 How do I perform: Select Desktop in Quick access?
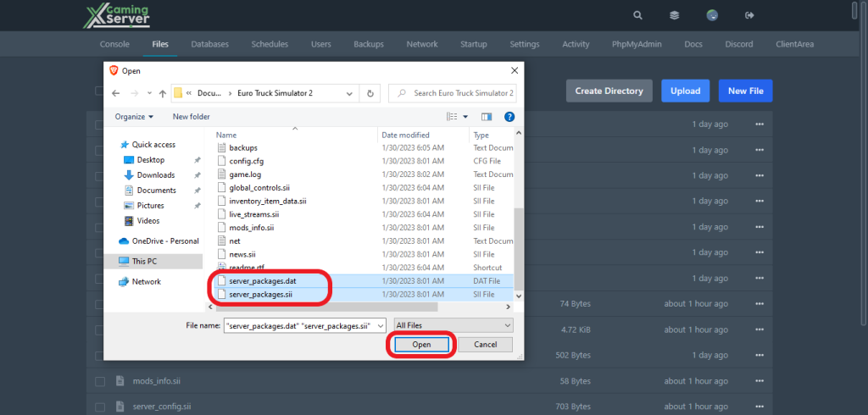pyautogui.click(x=151, y=160)
